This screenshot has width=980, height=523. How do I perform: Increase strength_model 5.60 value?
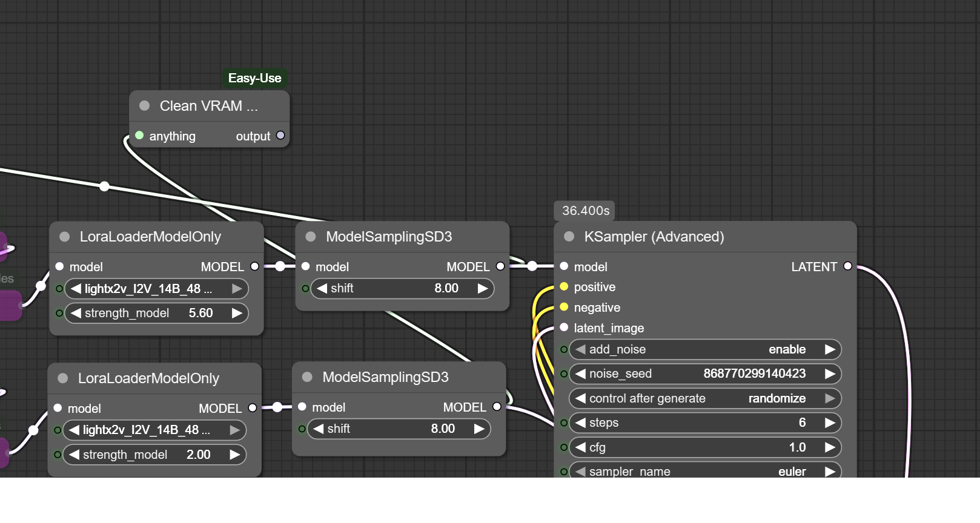(237, 313)
